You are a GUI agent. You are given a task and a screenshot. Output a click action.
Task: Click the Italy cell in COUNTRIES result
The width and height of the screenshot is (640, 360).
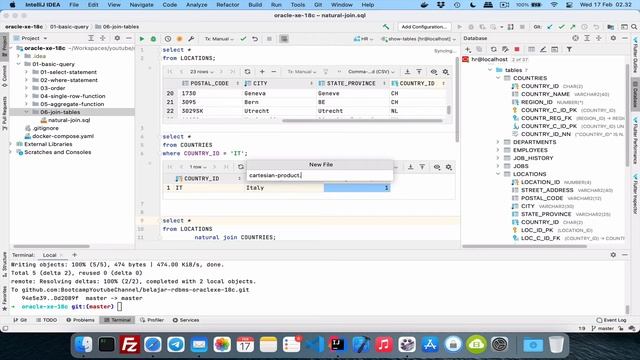pyautogui.click(x=284, y=188)
